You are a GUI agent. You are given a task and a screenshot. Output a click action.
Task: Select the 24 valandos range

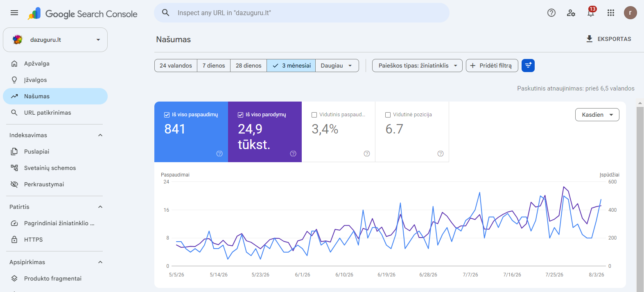(176, 66)
